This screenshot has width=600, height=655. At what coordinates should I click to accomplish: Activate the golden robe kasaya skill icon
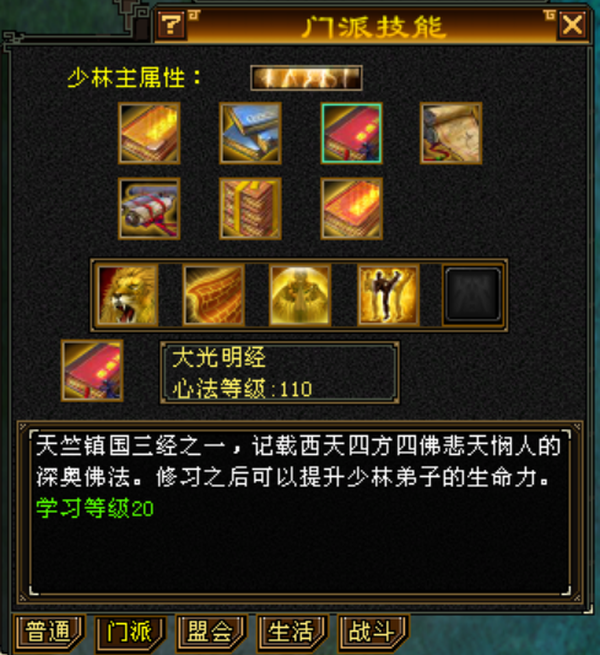point(214,295)
